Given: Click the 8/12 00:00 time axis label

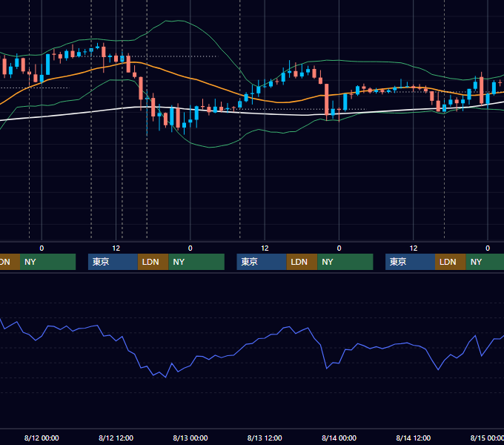Looking at the screenshot, I should pyautogui.click(x=42, y=438).
